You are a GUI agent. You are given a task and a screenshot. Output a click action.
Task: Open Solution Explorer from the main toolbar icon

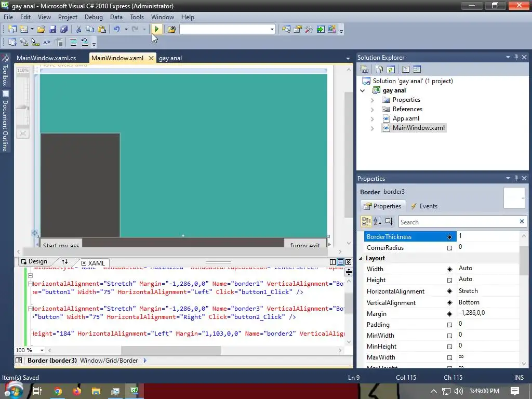coord(286,29)
